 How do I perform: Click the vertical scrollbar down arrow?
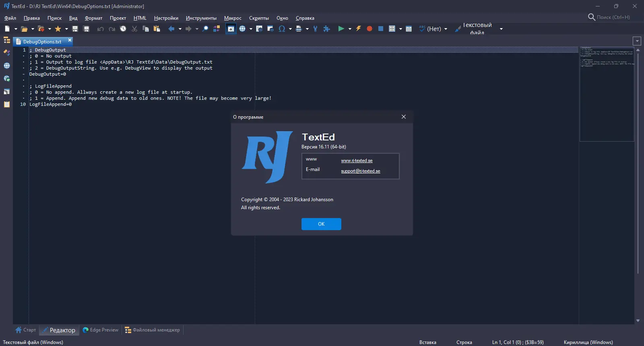pyautogui.click(x=638, y=321)
